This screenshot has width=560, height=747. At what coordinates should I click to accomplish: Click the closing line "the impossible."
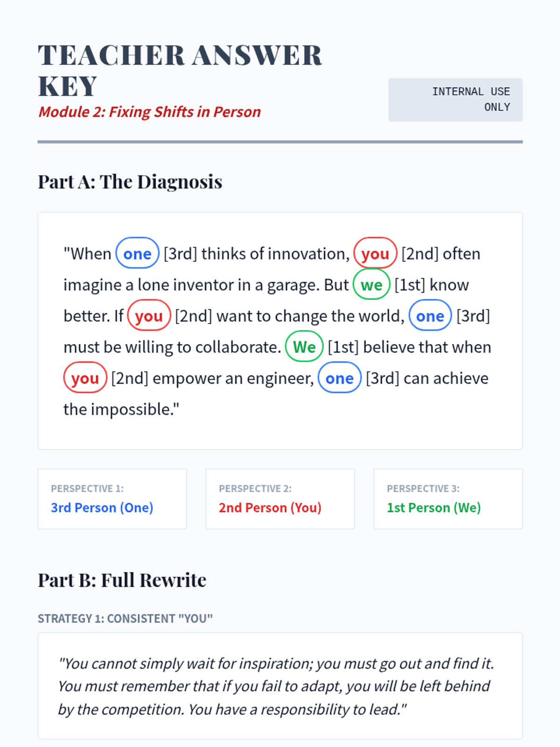tap(121, 409)
